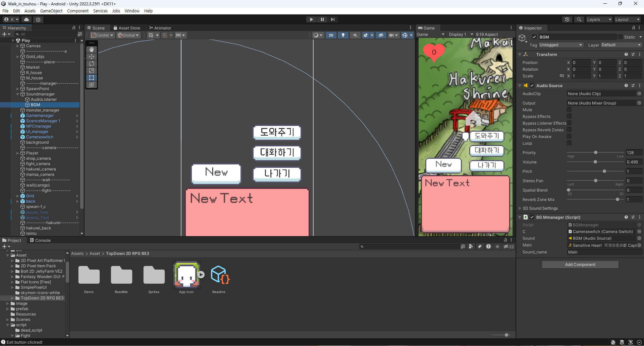Screen dimensions: 644x346
Task: Lock the Inspector panel
Action: click(x=634, y=28)
